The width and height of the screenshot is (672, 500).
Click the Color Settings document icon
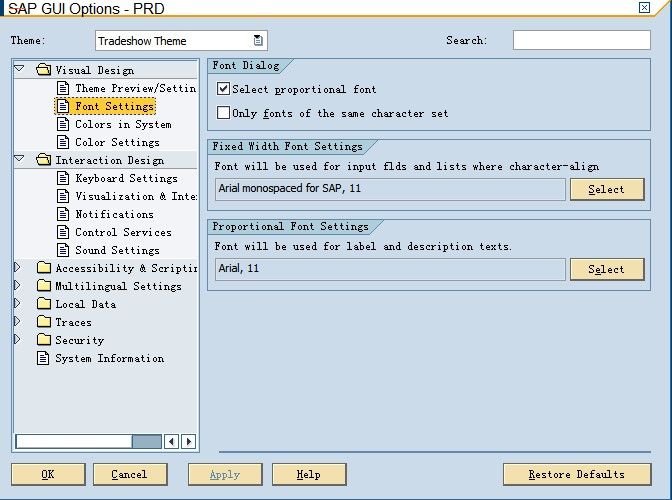63,142
